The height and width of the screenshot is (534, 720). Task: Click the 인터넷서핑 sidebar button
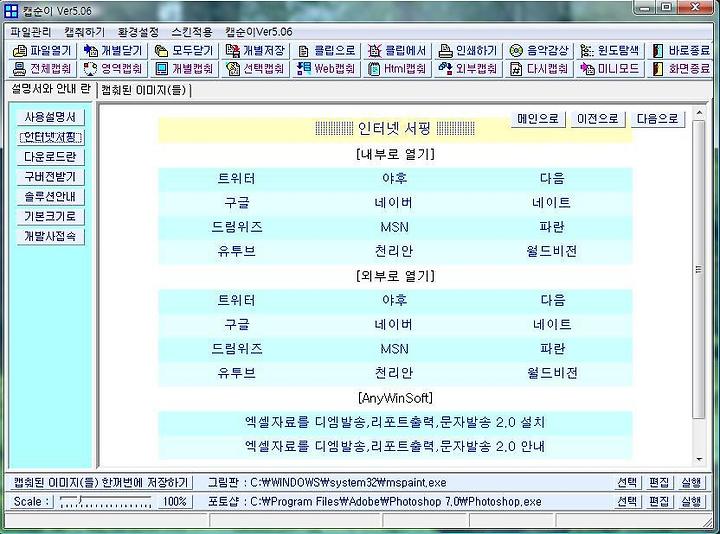(51, 137)
